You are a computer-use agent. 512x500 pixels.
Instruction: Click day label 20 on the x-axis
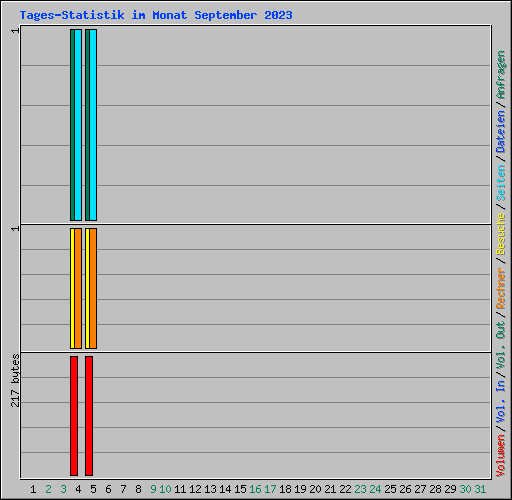pos(315,489)
